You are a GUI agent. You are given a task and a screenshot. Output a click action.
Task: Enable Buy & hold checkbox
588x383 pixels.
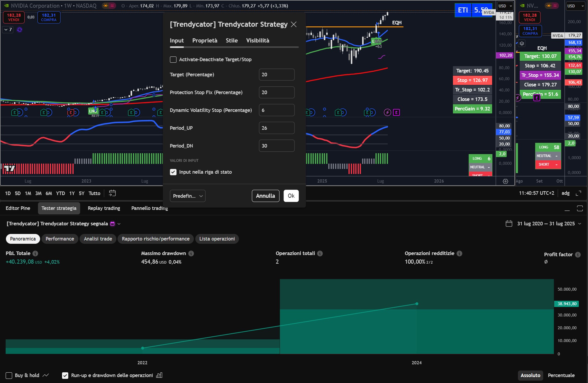tap(9, 375)
